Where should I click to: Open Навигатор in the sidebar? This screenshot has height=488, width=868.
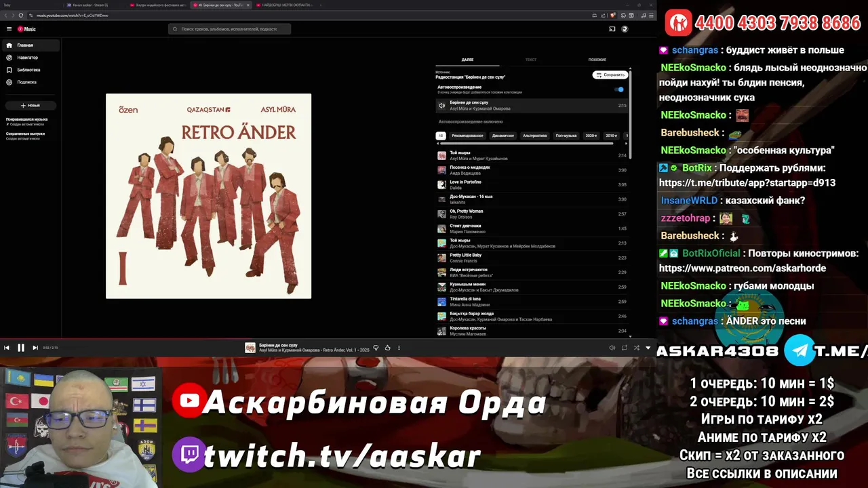pos(31,58)
